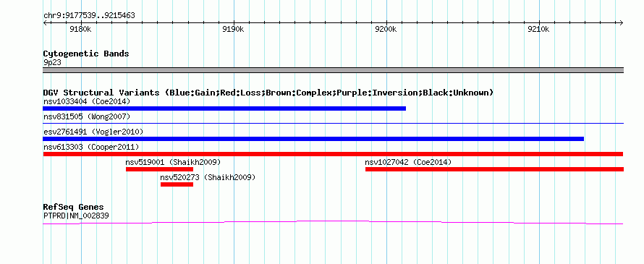Select the thin blue nsv831505 line
This screenshot has width=644, height=264.
(333, 123)
